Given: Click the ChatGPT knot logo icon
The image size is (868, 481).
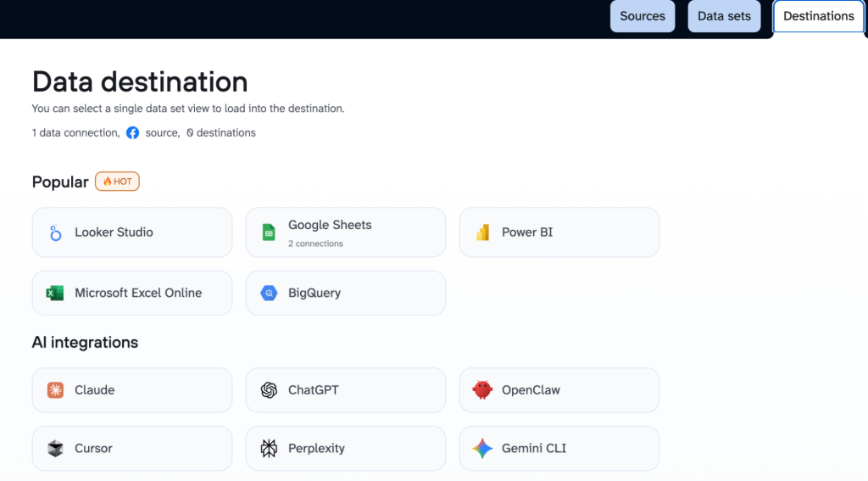Looking at the screenshot, I should 269,390.
